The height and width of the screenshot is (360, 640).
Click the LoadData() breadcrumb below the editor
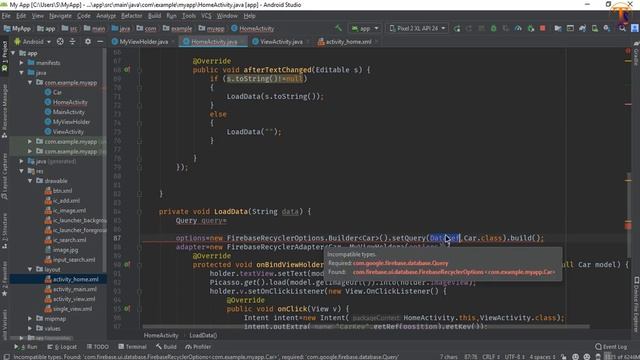(203, 336)
